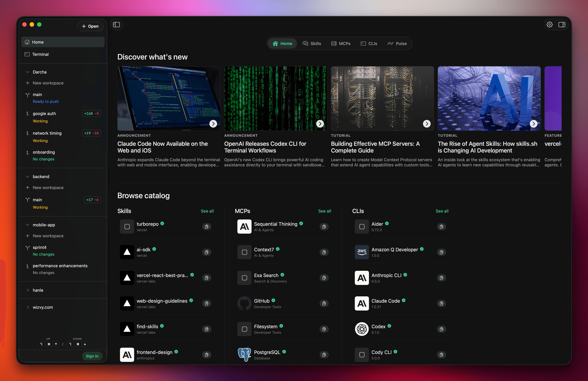588x381 pixels.
Task: Open the Terminal from the sidebar
Action: 40,54
